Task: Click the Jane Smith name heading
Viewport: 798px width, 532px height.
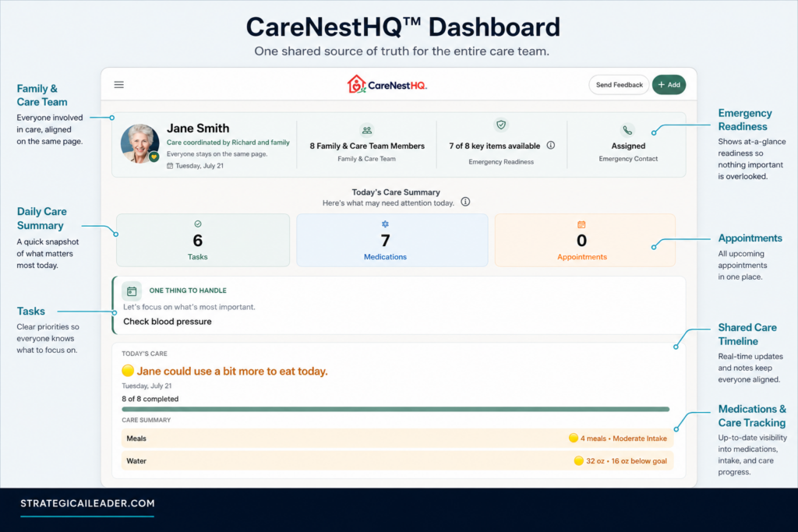Action: [x=198, y=129]
